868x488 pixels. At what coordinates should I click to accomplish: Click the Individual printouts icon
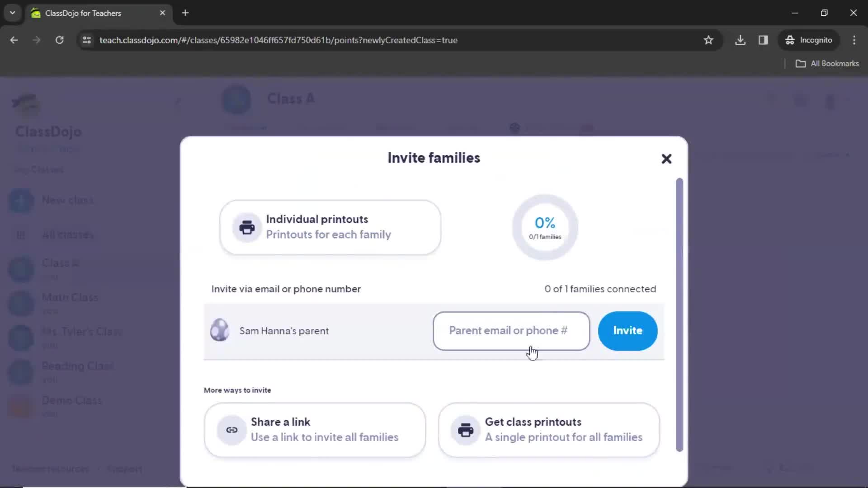coord(247,227)
